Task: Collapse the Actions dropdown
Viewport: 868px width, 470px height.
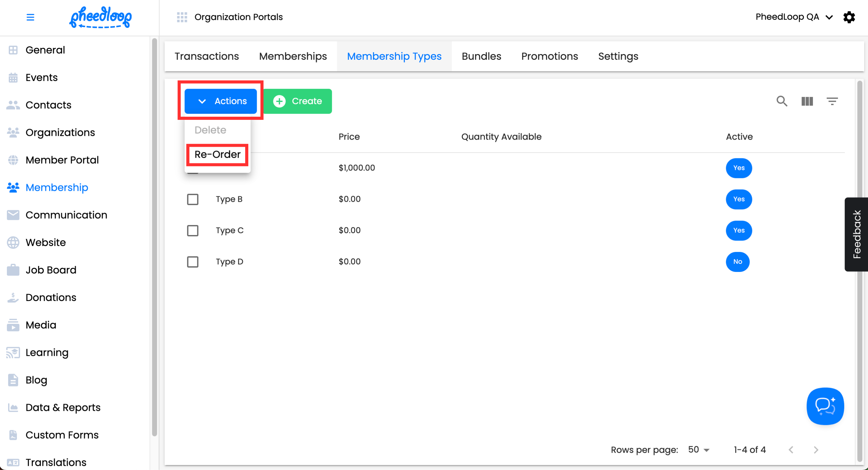Action: [x=221, y=101]
